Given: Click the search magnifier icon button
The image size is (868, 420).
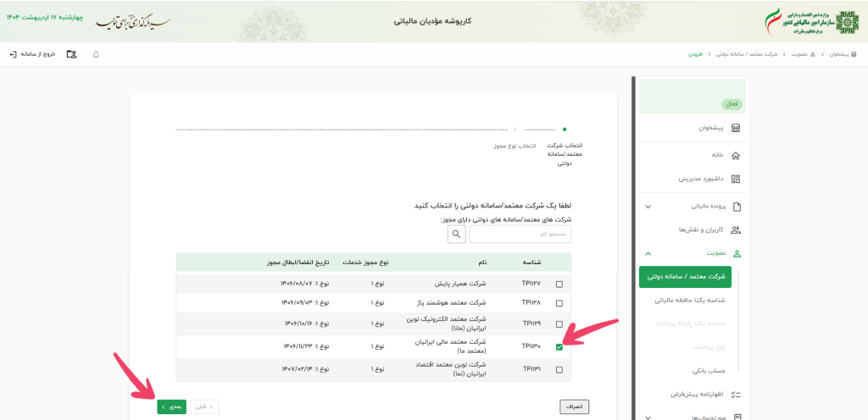Looking at the screenshot, I should [x=457, y=234].
